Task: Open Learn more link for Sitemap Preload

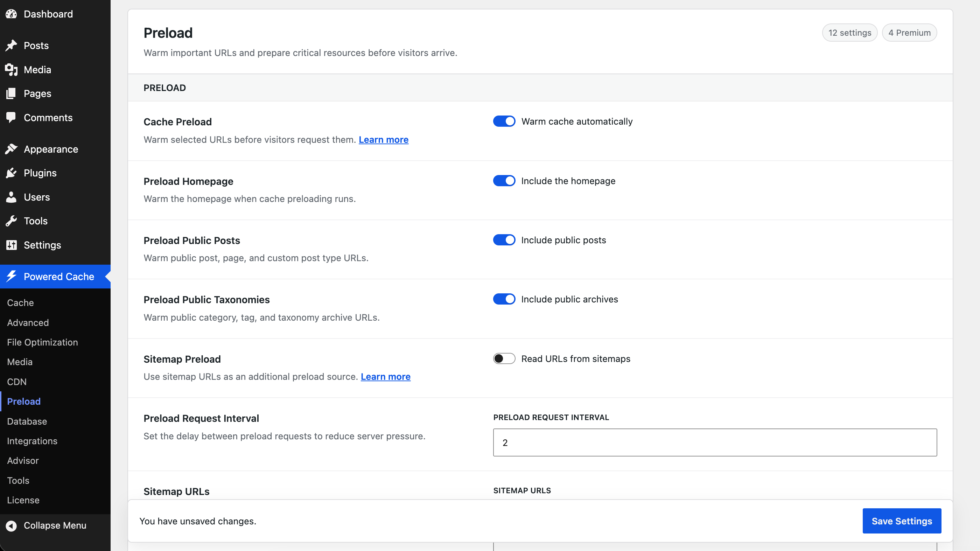Action: [385, 377]
